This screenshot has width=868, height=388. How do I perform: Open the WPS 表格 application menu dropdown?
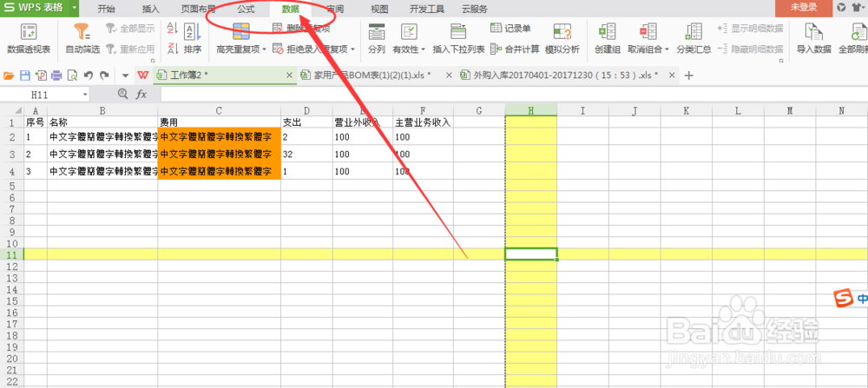[75, 9]
